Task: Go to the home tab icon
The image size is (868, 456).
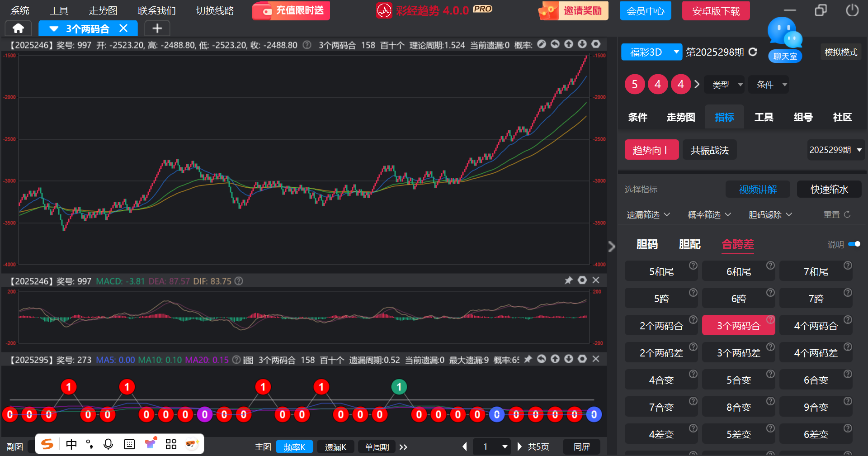Action: [18, 28]
